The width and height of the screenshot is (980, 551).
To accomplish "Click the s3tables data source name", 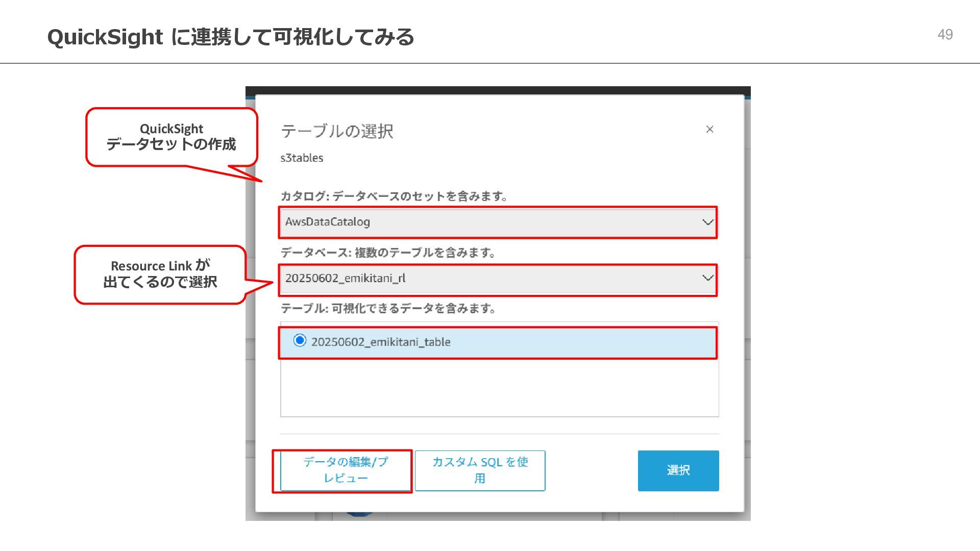I will 302,158.
